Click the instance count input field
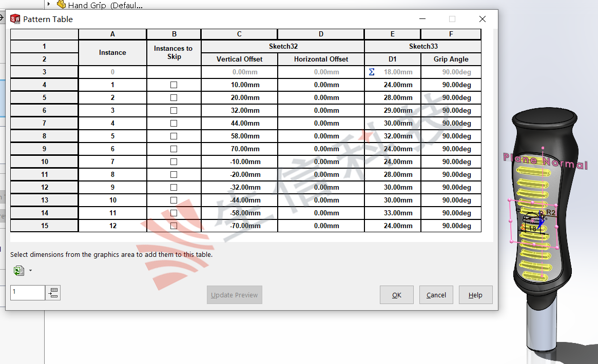Viewport: 598px width, 364px height. click(28, 292)
